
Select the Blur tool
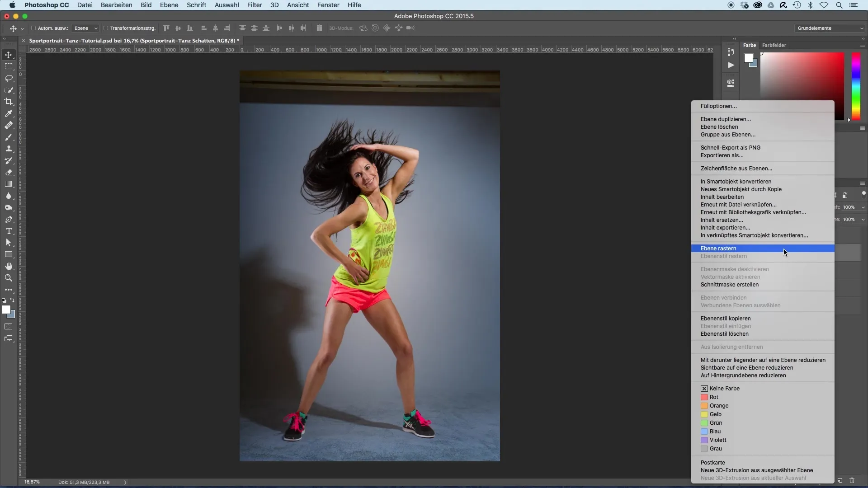(x=9, y=196)
